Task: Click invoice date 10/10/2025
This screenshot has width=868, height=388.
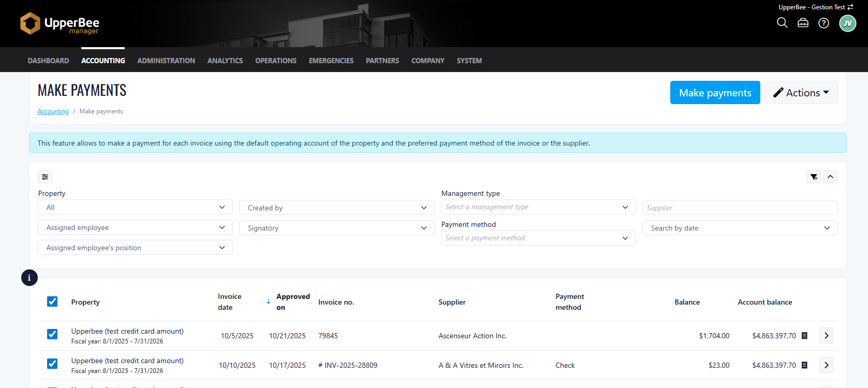Action: click(237, 365)
